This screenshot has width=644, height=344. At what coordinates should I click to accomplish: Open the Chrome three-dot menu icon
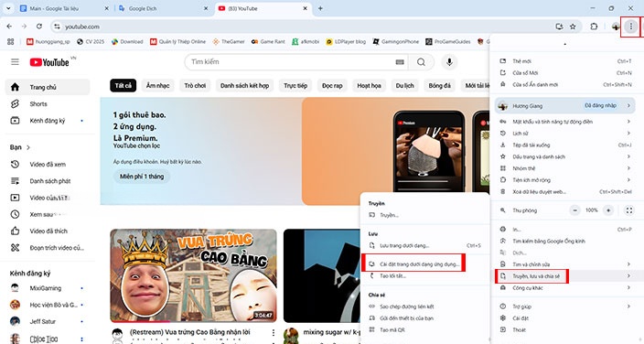pos(631,27)
